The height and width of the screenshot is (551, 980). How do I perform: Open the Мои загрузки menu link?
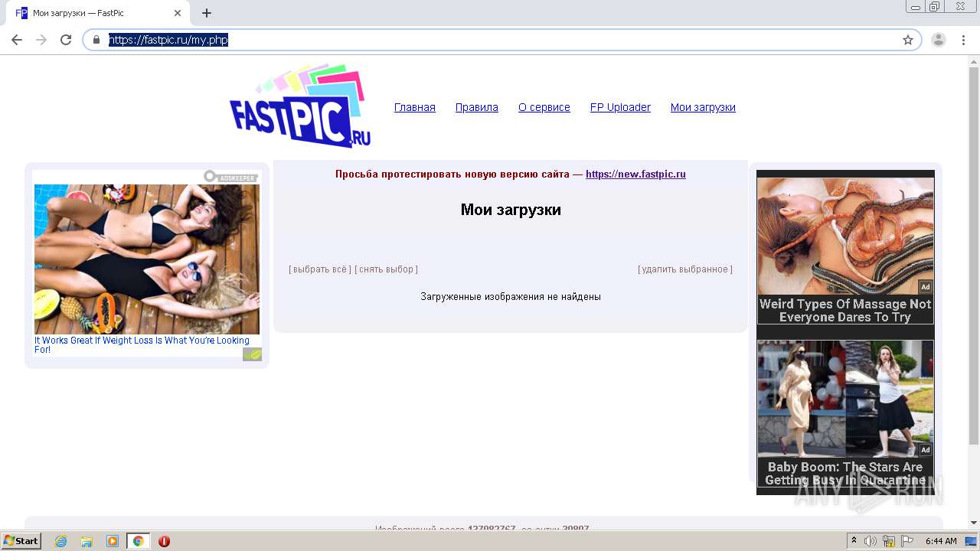[x=703, y=107]
